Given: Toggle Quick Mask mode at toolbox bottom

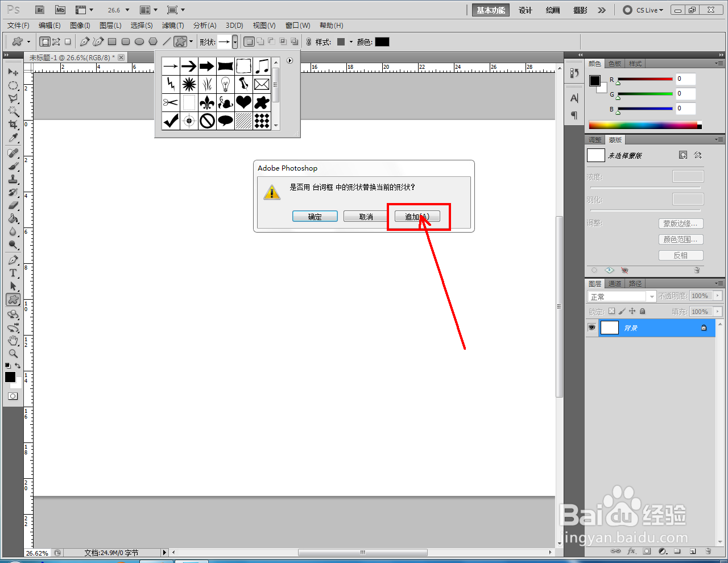Looking at the screenshot, I should [x=13, y=396].
